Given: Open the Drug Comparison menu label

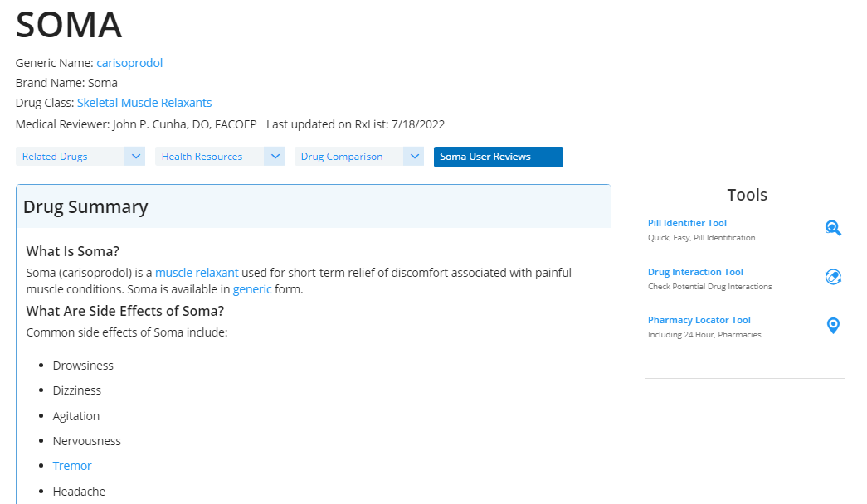Looking at the screenshot, I should tap(342, 157).
